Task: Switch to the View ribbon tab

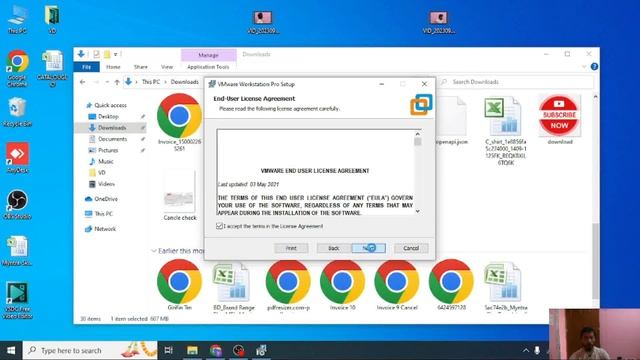Action: [167, 67]
